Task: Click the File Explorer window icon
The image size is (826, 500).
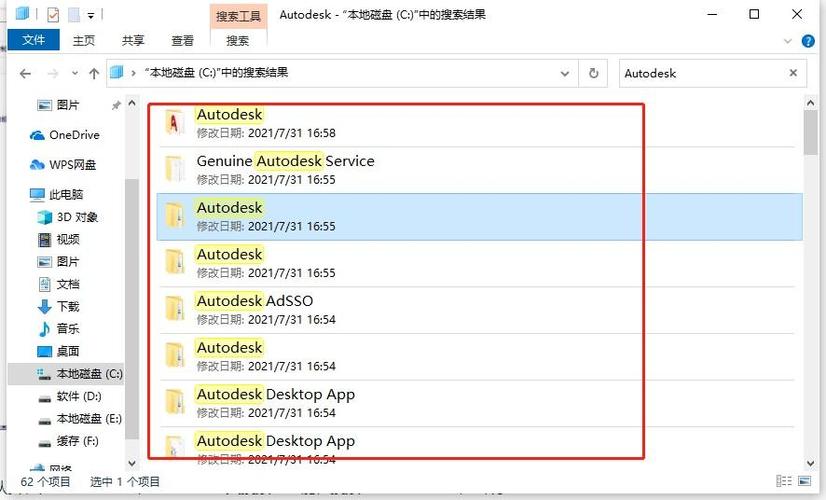Action: pyautogui.click(x=22, y=14)
